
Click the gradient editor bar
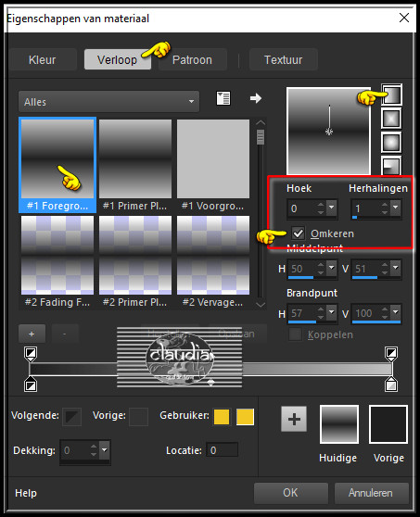[210, 370]
